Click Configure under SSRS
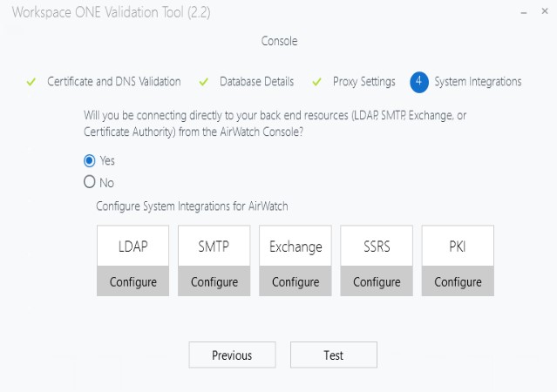The width and height of the screenshot is (557, 392). point(377,282)
